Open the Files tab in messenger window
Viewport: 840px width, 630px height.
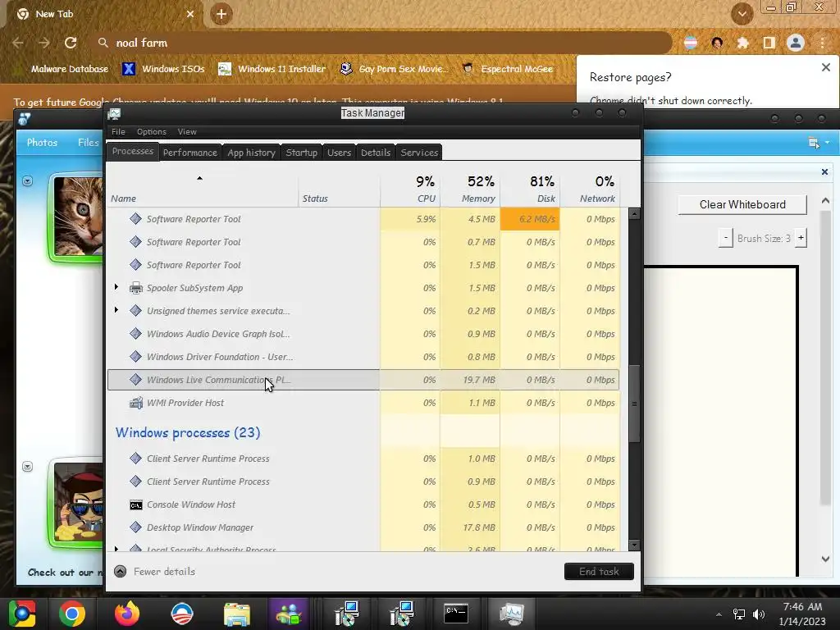point(89,143)
